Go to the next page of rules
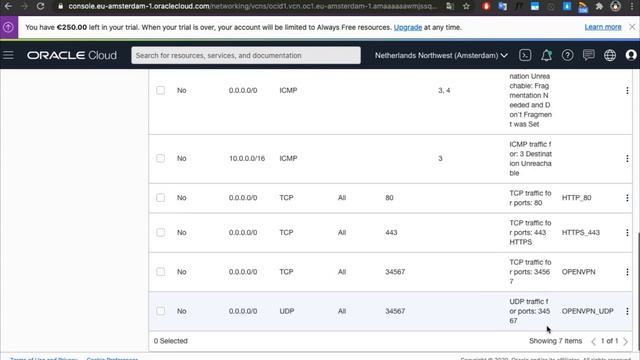The height and width of the screenshot is (360, 640). 625,341
